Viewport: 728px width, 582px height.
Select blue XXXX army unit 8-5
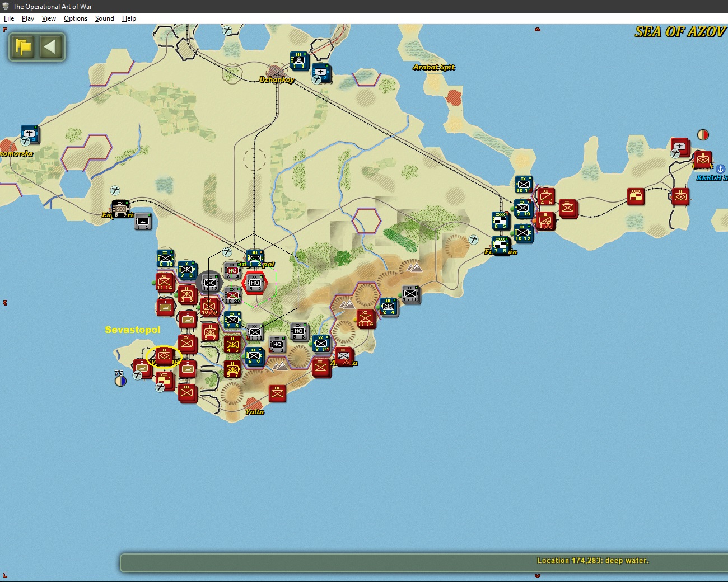coord(500,220)
